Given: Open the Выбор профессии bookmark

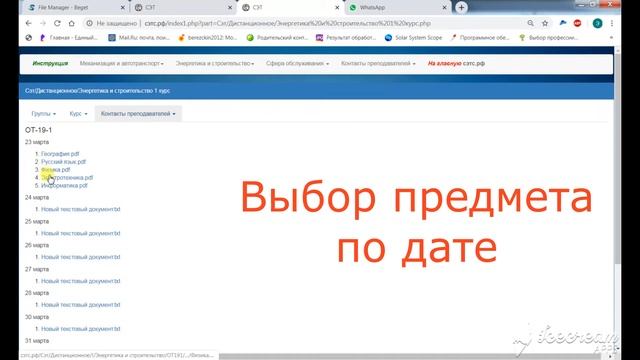Looking at the screenshot, I should click(x=549, y=38).
